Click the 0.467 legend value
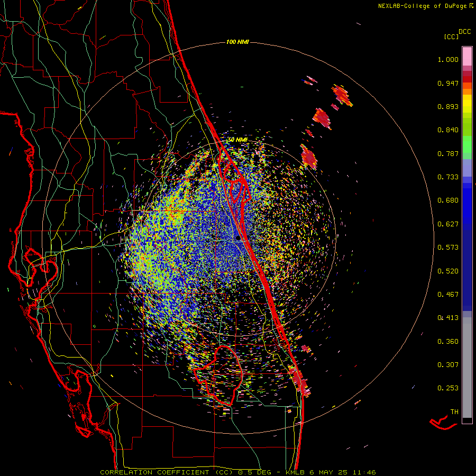Screen dimensions: 476x476 pos(448,295)
